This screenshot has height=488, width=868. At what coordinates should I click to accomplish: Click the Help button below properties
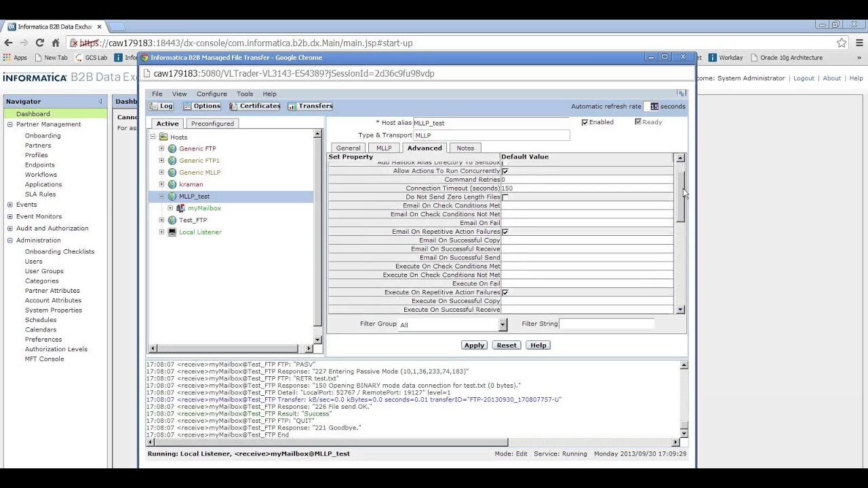(x=538, y=346)
